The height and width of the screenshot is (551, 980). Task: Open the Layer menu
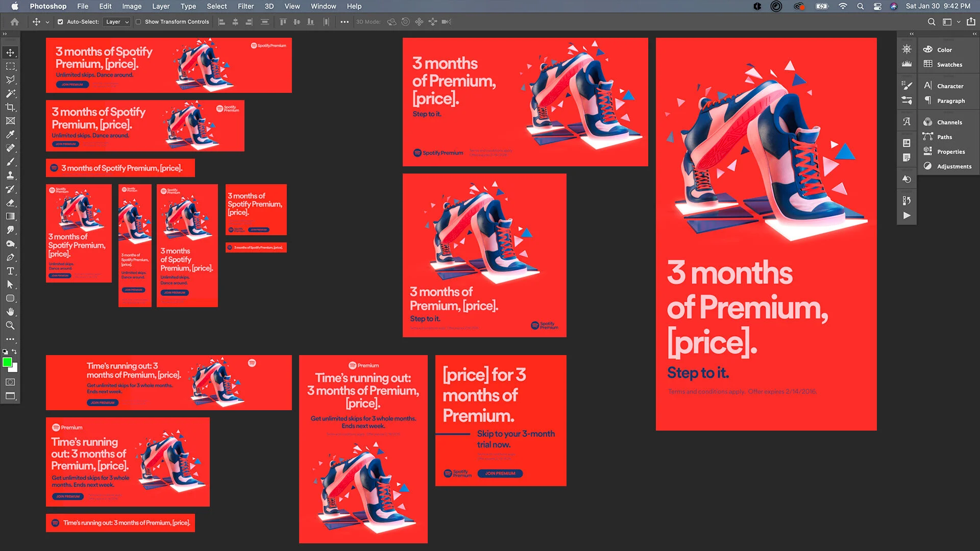click(x=161, y=6)
